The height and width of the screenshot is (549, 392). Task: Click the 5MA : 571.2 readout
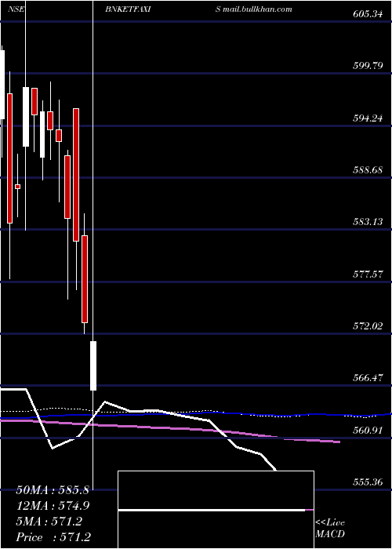tap(49, 522)
